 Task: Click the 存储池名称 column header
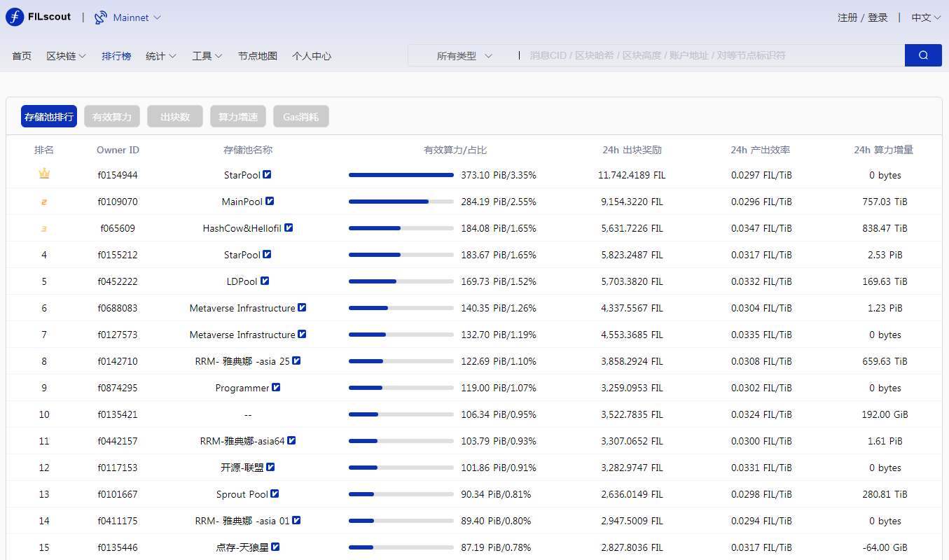click(x=248, y=150)
